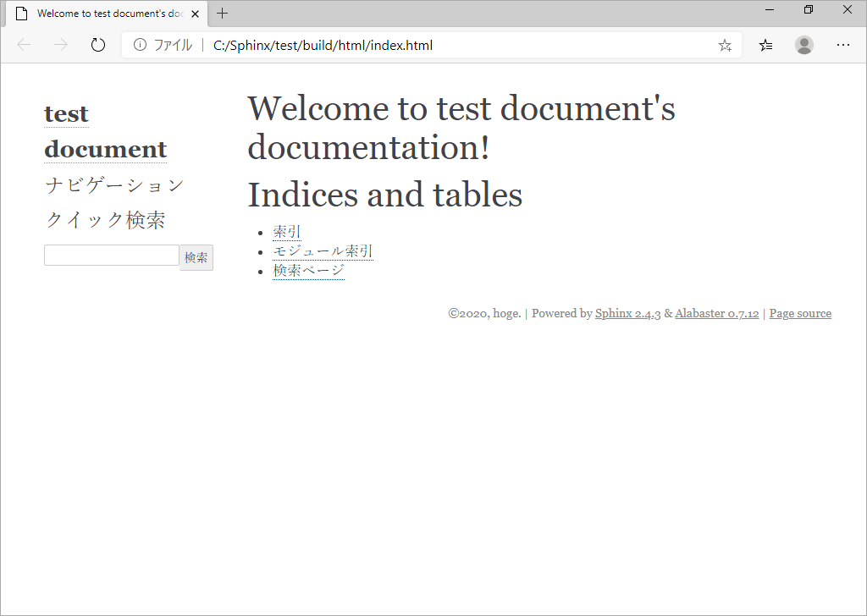Click the ナビゲーション sidebar heading
The image size is (867, 616).
[x=114, y=184]
